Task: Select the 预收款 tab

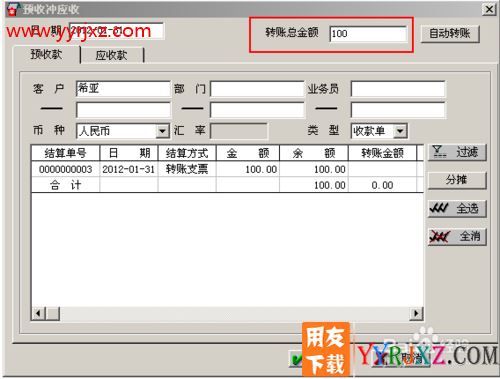Action: [x=46, y=54]
